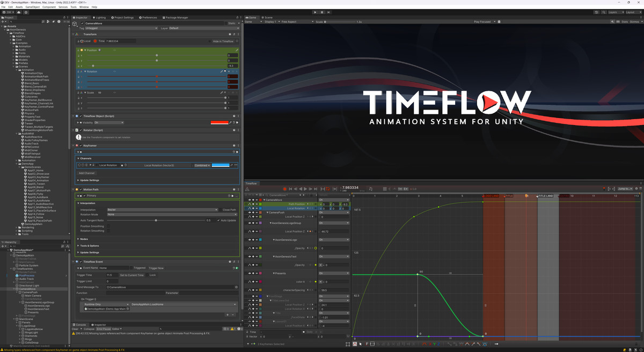The height and width of the screenshot is (352, 644).
Task: Open the GameObject menu
Action: [33, 6]
